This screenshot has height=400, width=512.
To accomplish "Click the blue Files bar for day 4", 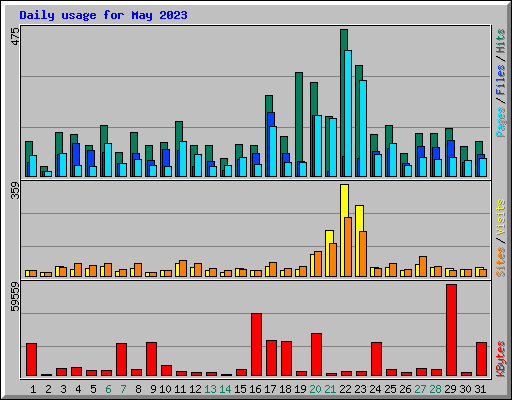I will point(76,154).
